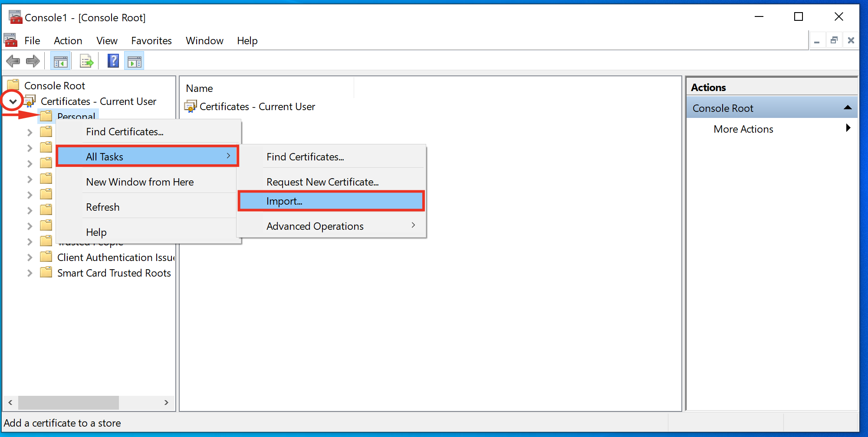Click the blue question mark Help toolbar icon
Image resolution: width=868 pixels, height=437 pixels.
[x=113, y=61]
